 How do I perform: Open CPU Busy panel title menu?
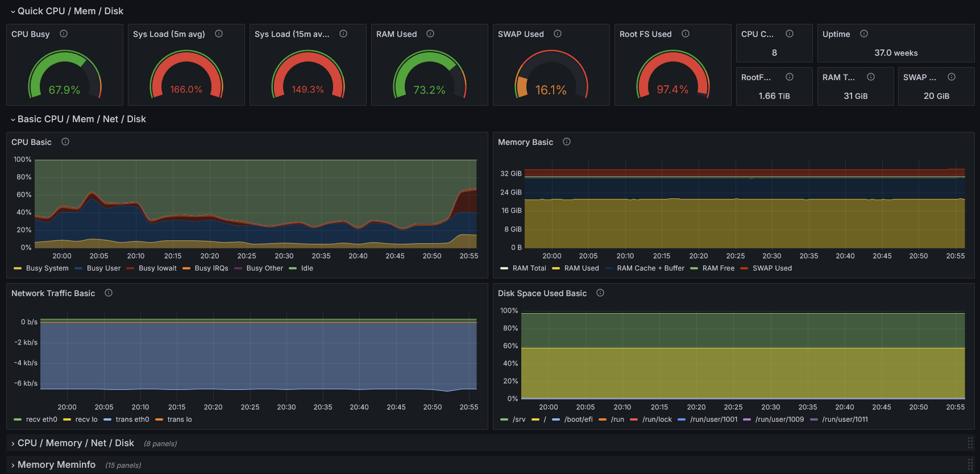coord(31,34)
